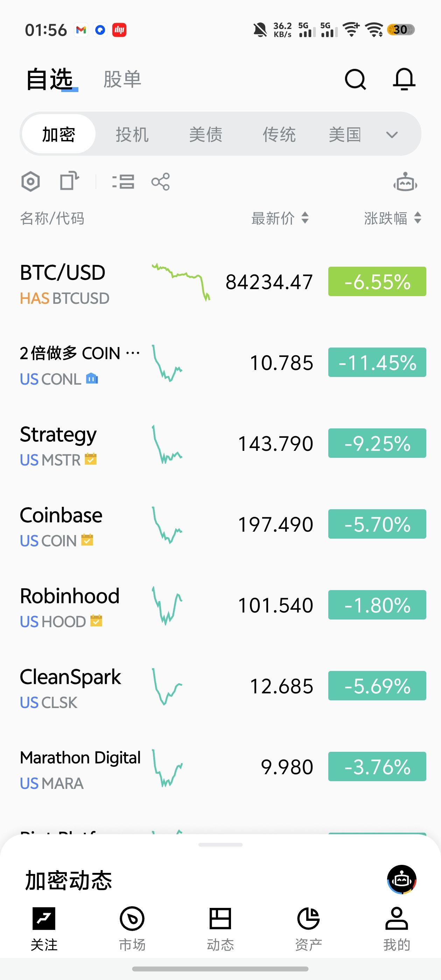Screen dimensions: 441x980
Task: Toggle Strategy -9.25% change badge
Action: pyautogui.click(x=377, y=443)
